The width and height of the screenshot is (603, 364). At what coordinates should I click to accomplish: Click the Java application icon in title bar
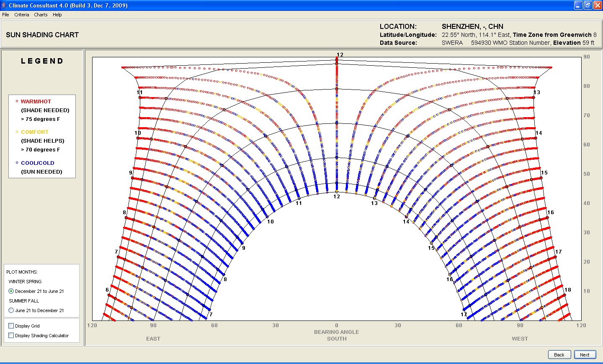(4, 5)
